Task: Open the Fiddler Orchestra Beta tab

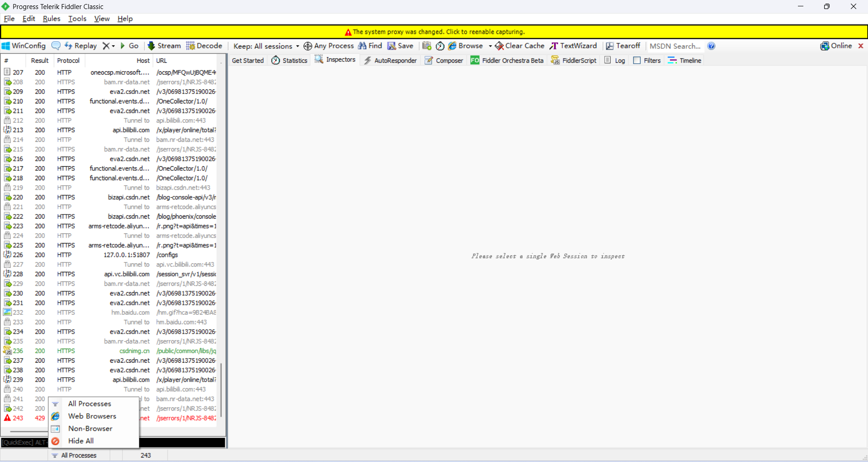Action: (x=507, y=61)
